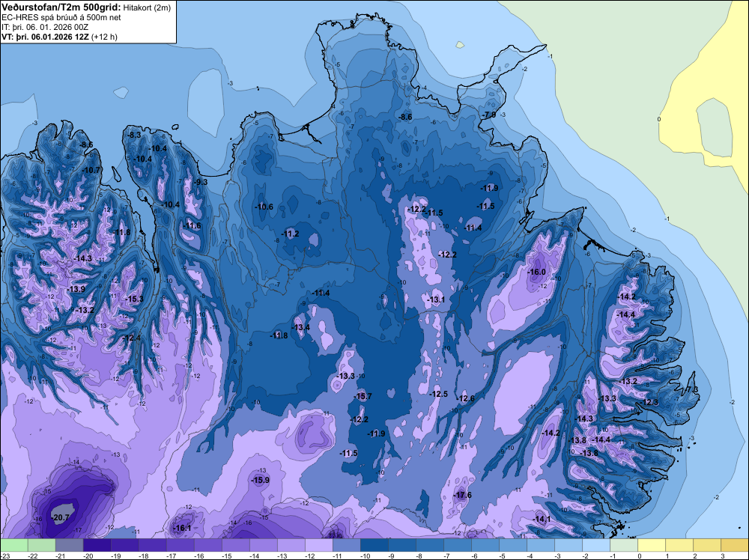
Task: Select the pale green legend swatch labeled -1
Action: pos(624,545)
